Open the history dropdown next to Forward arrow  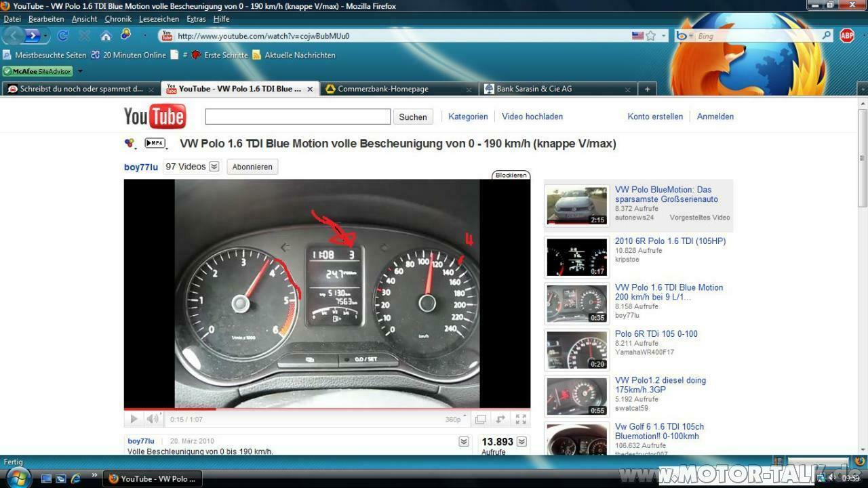click(x=46, y=35)
